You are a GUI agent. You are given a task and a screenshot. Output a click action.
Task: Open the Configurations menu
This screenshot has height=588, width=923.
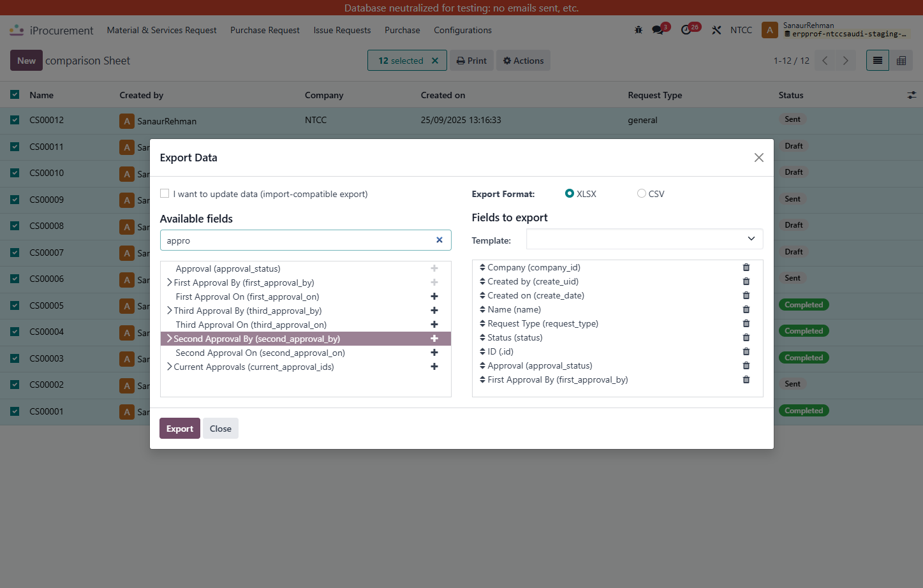tap(462, 30)
